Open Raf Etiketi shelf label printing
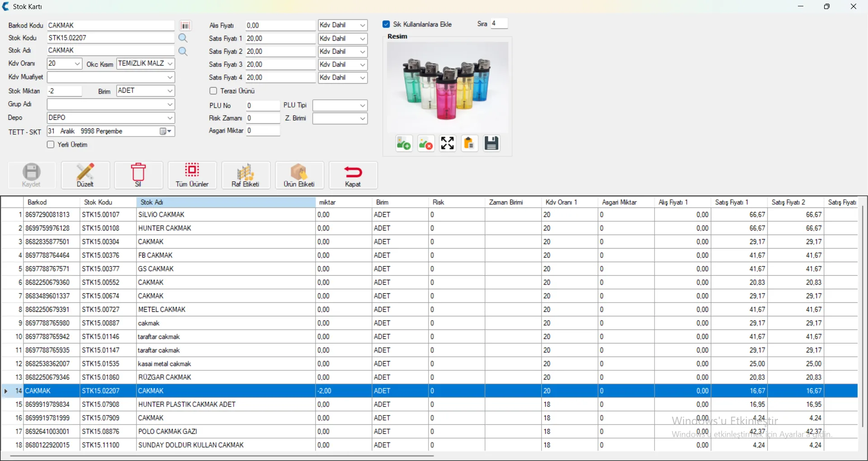Viewport: 868px width, 461px height. pos(245,175)
